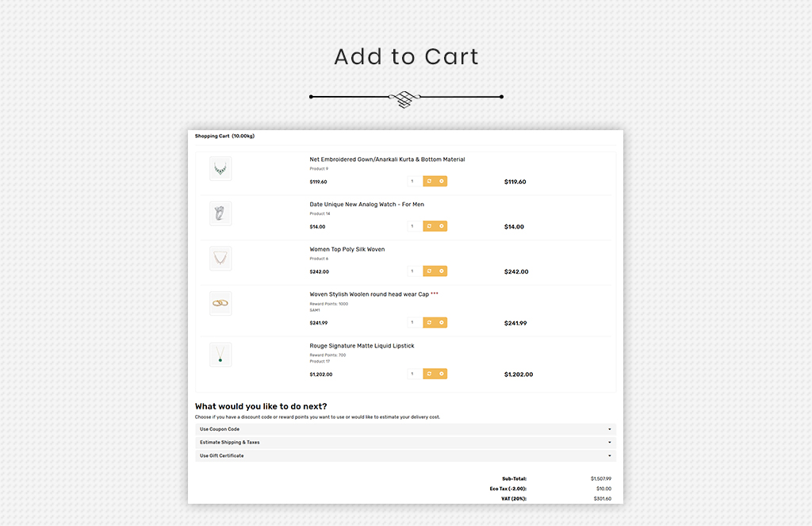Select the gold rings product thumbnail
Image resolution: width=812 pixels, height=526 pixels.
[220, 304]
